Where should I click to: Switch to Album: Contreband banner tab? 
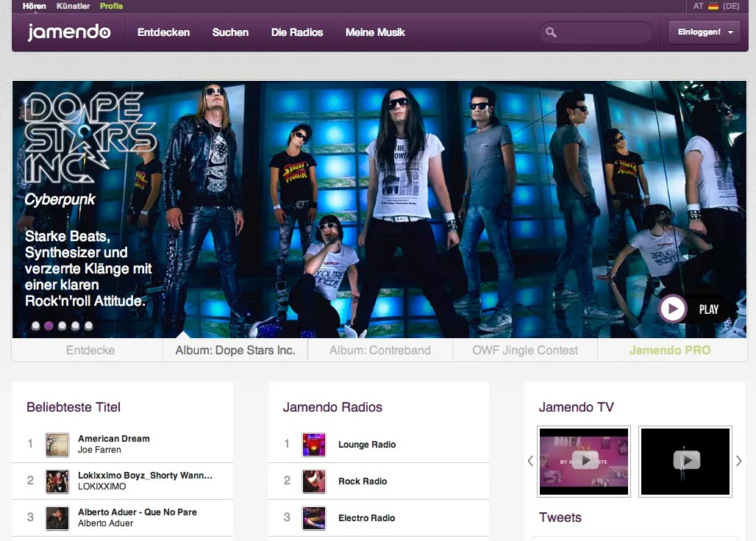pyautogui.click(x=379, y=350)
